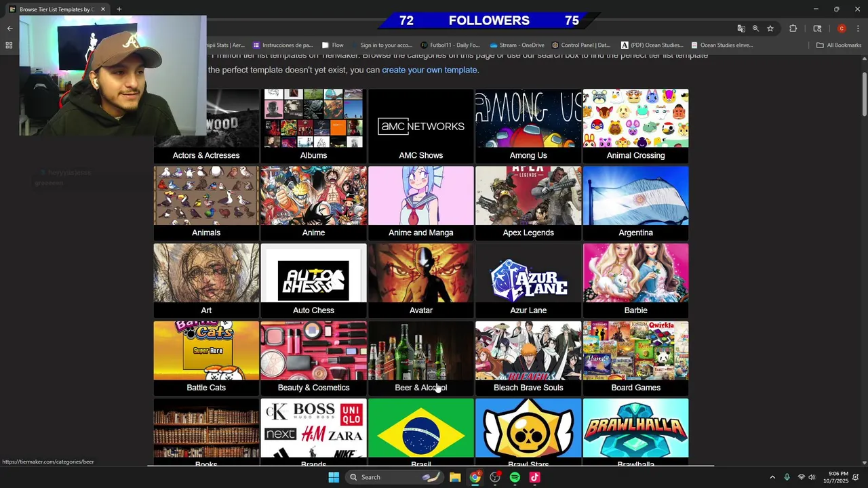Click the volume speaker tray icon
The height and width of the screenshot is (488, 868).
[812, 477]
